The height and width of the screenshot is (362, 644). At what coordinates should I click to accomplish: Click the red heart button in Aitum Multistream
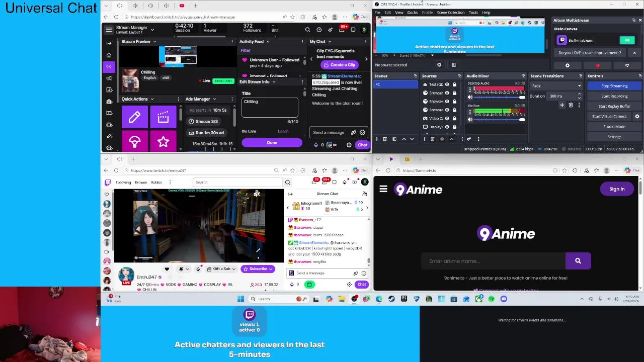[598, 65]
